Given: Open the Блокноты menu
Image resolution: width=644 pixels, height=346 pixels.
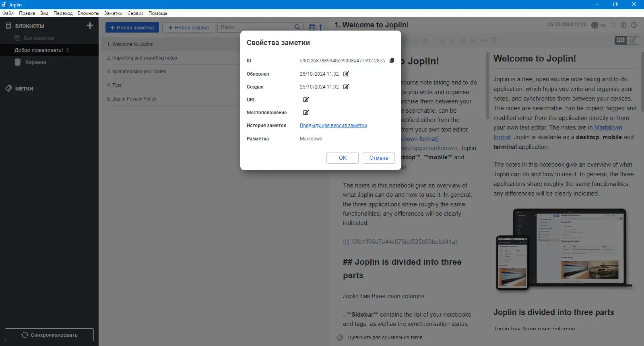Looking at the screenshot, I should (x=88, y=13).
